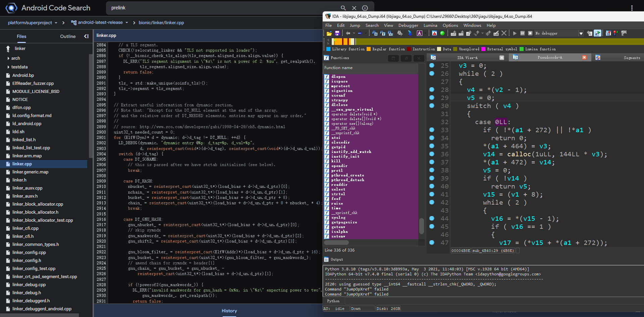The height and width of the screenshot is (317, 644).
Task: Click the History button at the bottom
Action: pyautogui.click(x=229, y=311)
